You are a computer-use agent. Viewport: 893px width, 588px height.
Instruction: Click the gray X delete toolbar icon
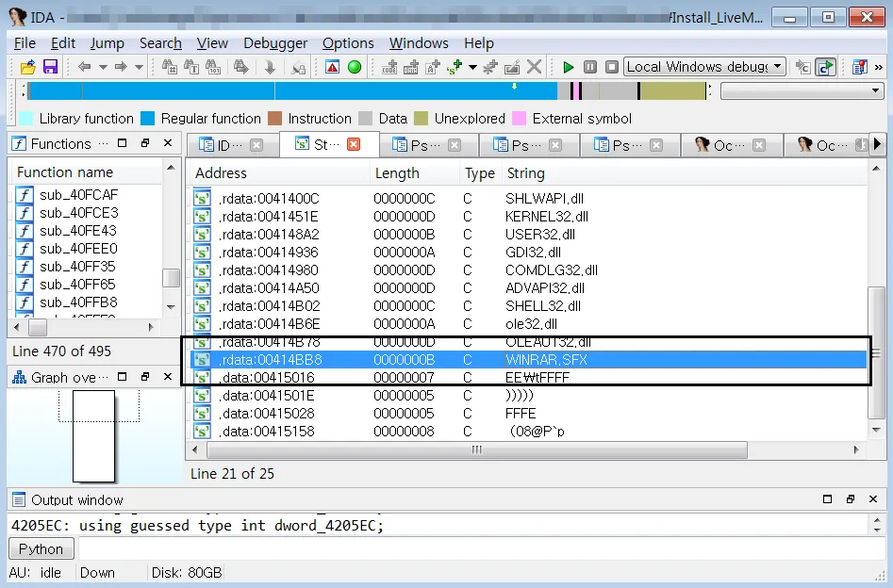[535, 67]
